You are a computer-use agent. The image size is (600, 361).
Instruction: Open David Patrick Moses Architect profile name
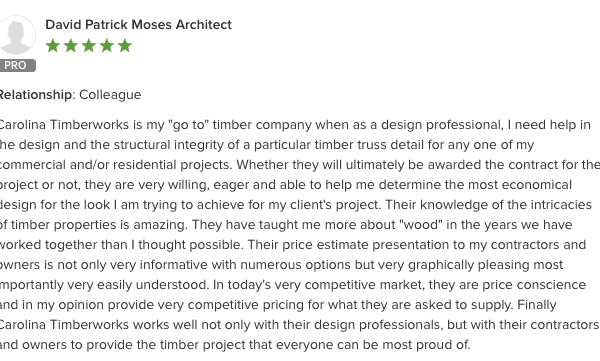point(139,25)
